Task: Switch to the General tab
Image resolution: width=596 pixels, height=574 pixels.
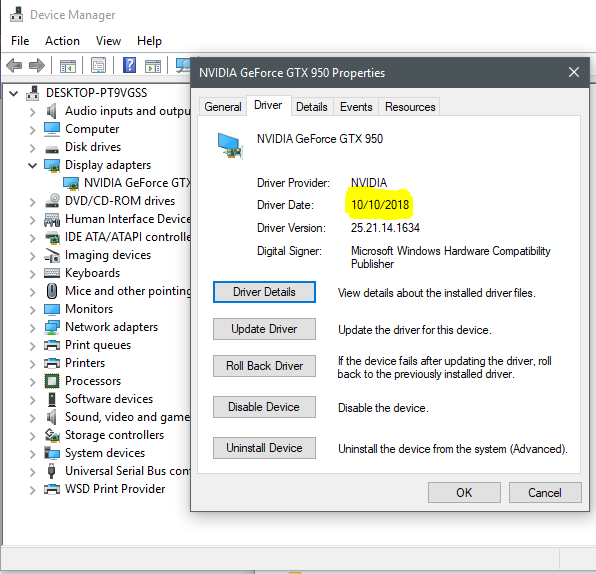Action: coord(223,107)
